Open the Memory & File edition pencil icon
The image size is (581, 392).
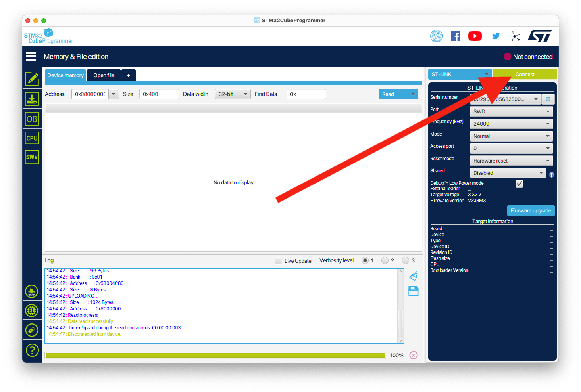click(x=32, y=79)
